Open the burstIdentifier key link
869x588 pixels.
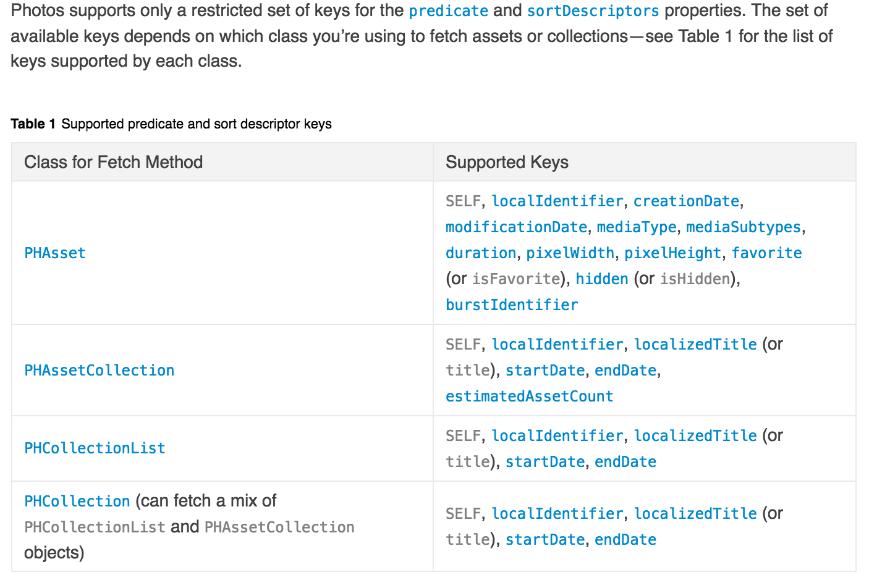pyautogui.click(x=512, y=305)
